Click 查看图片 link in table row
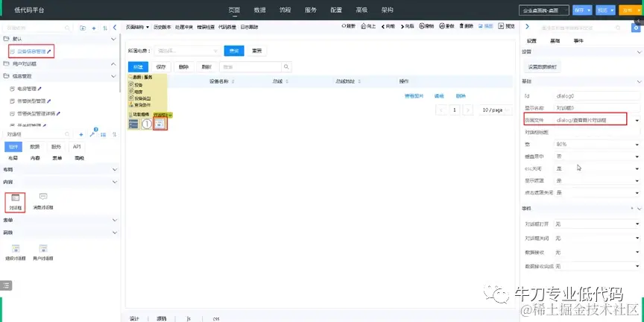Viewport: 644px width, 322px height. point(414,96)
